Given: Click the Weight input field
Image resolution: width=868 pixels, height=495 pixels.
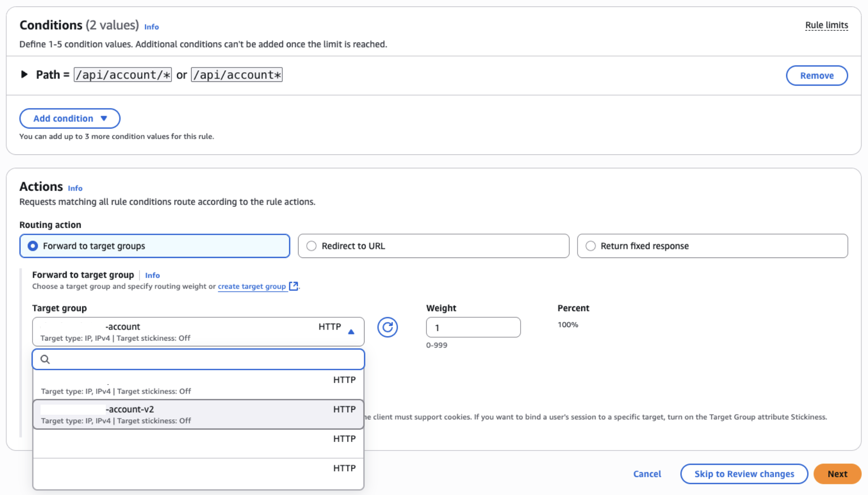Looking at the screenshot, I should point(473,327).
